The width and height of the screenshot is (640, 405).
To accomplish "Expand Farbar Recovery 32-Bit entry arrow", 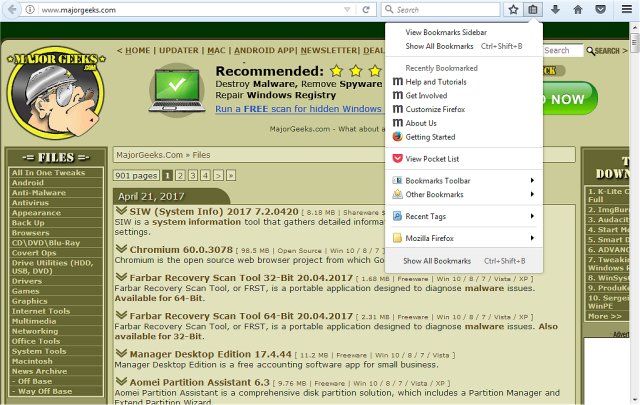I will (121, 277).
